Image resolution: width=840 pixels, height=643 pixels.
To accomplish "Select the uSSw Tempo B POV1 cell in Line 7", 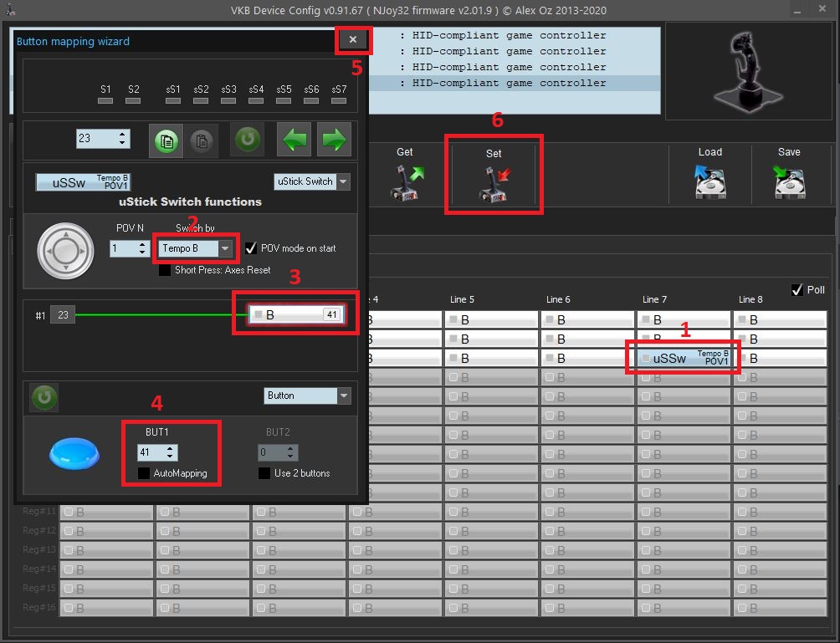I will (684, 358).
